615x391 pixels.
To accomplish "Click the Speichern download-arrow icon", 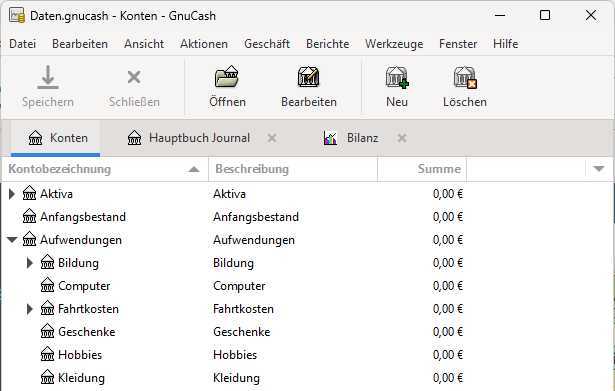I will (x=48, y=77).
